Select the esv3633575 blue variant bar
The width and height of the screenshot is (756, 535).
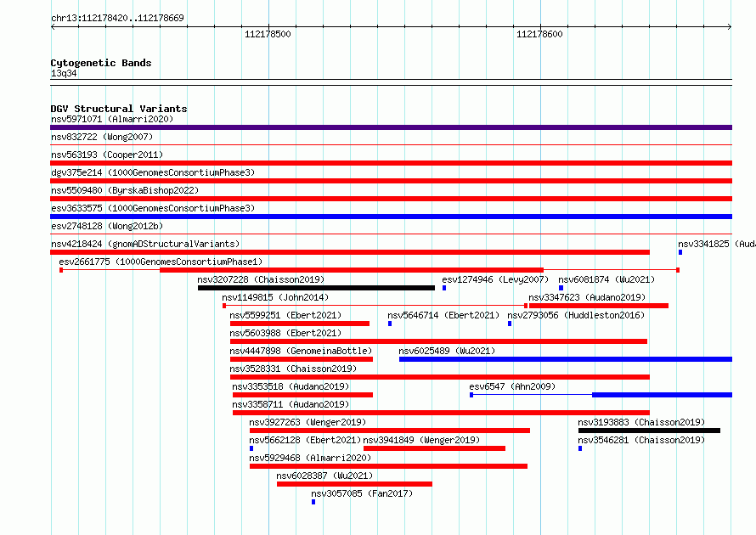[391, 217]
